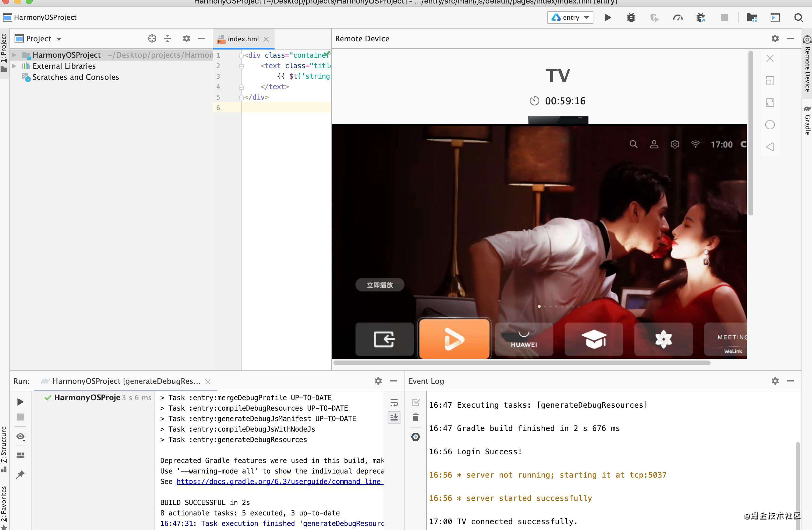
Task: Open project structure folder icon
Action: click(x=752, y=17)
